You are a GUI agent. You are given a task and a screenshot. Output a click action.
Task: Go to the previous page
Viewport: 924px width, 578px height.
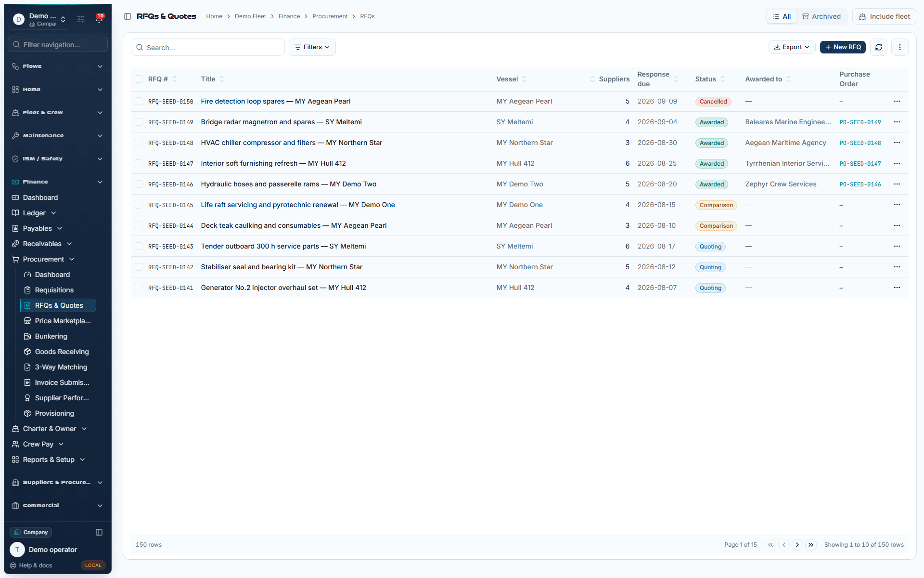[784, 545]
